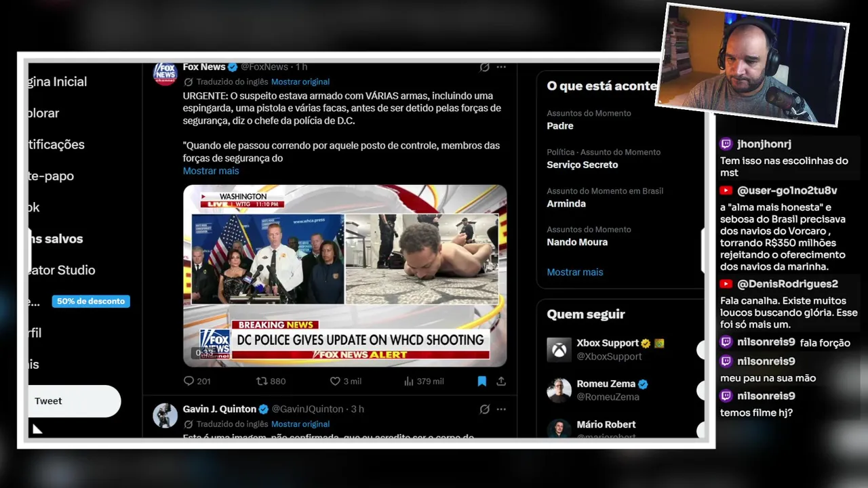Click YouTube icon next to @user-go1no2tu8v
The height and width of the screenshot is (488, 868).
pyautogui.click(x=726, y=190)
